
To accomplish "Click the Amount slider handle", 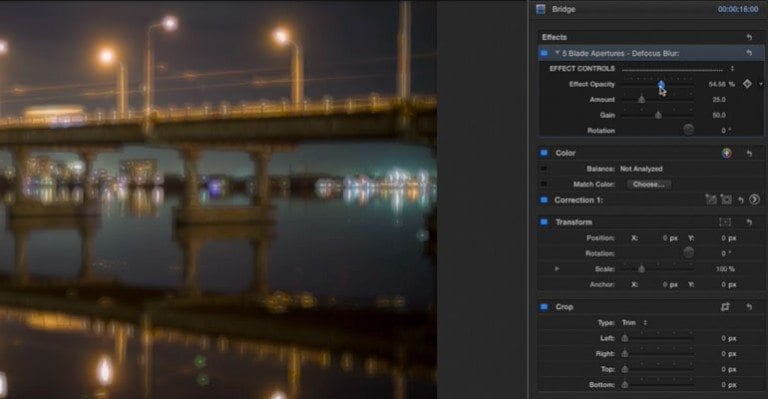I will [x=642, y=99].
